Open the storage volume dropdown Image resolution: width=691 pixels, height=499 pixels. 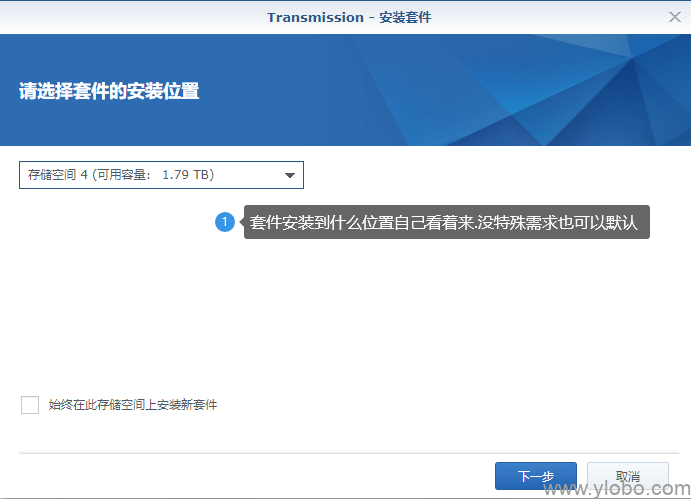161,175
